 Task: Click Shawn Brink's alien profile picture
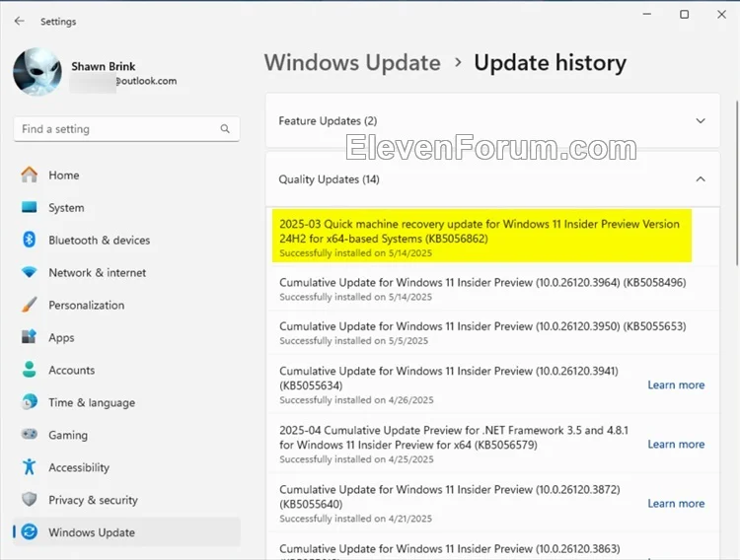coord(37,72)
